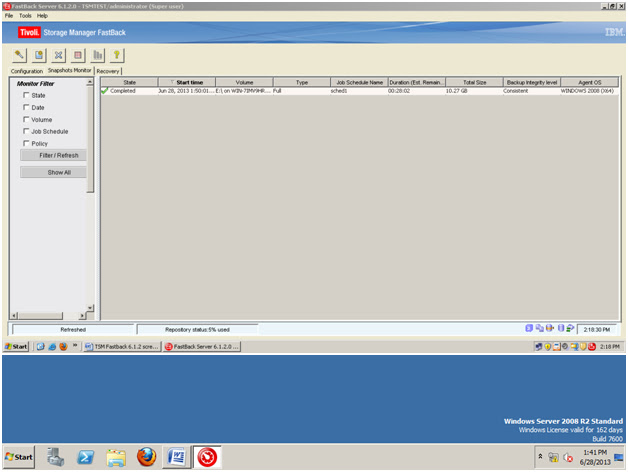Viewport: 628px width, 472px height.
Task: Open the Tools menu
Action: tap(25, 16)
